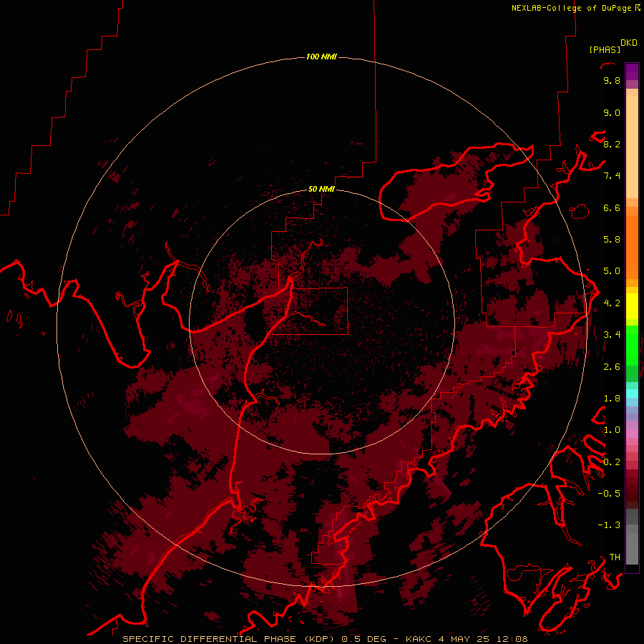This screenshot has height=644, width=644.
Task: Click the 12:08 timestamp
Action: pos(512,639)
